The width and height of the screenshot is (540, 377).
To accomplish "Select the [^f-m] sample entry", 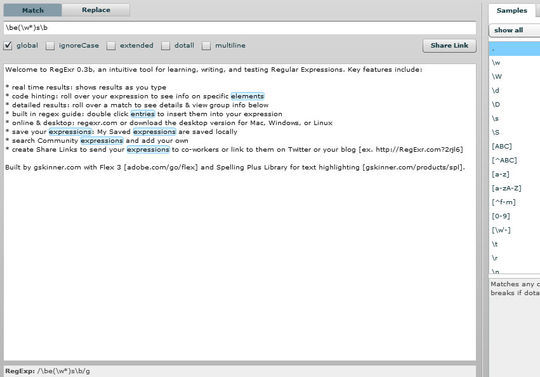I will pyautogui.click(x=515, y=202).
